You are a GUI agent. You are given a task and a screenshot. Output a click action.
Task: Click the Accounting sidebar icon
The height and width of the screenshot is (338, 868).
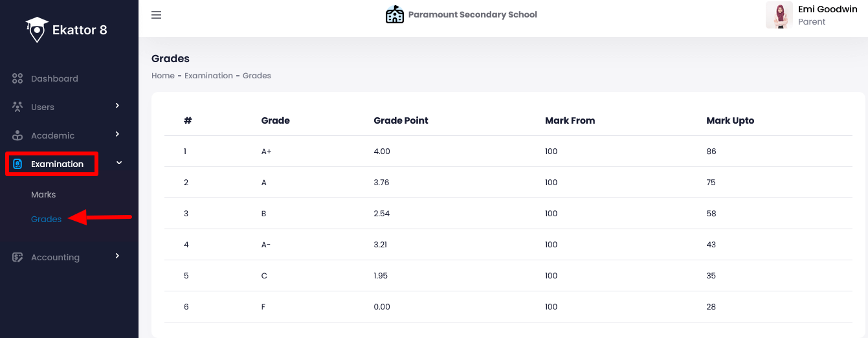(x=17, y=257)
